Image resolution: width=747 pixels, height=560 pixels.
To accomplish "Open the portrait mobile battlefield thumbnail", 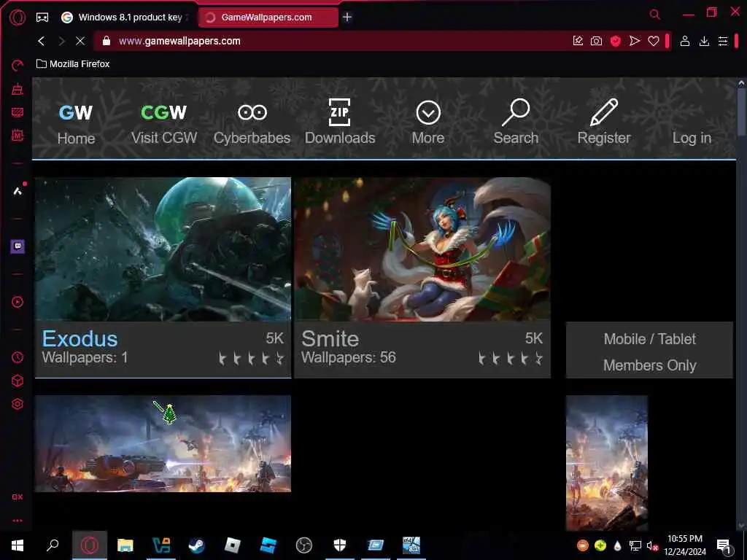I will point(607,462).
